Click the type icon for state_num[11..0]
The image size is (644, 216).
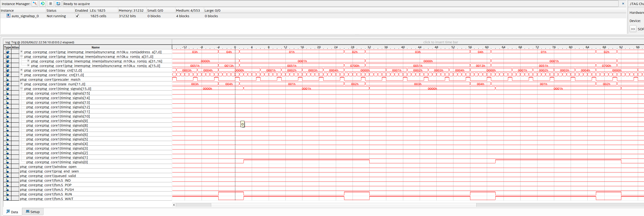[x=8, y=84]
